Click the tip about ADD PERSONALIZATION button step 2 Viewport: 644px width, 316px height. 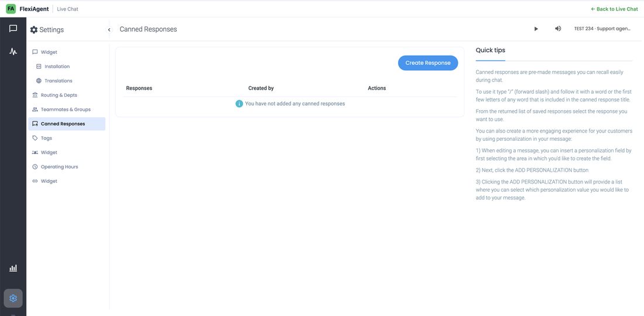tap(532, 170)
